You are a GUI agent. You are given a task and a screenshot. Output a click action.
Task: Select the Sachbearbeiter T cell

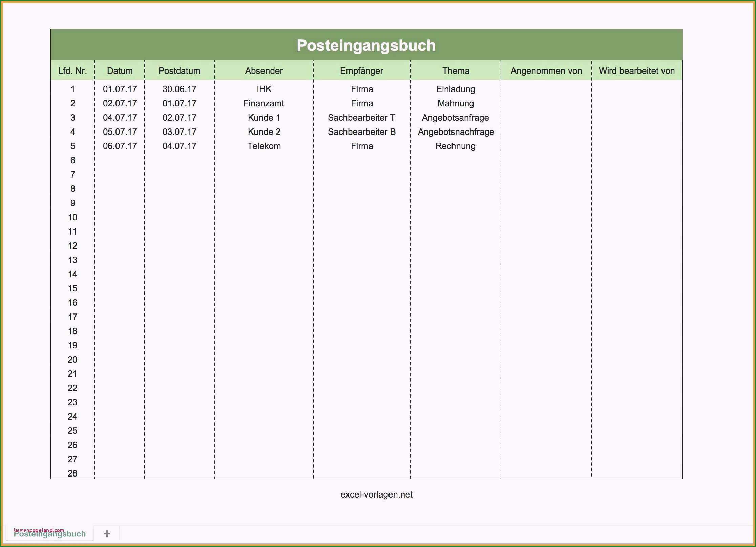click(x=361, y=118)
